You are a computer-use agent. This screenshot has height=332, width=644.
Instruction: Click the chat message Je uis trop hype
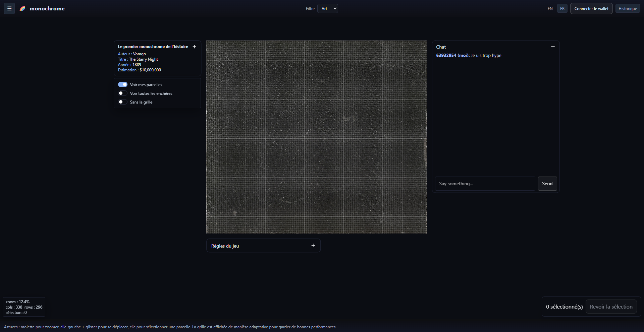(x=486, y=56)
